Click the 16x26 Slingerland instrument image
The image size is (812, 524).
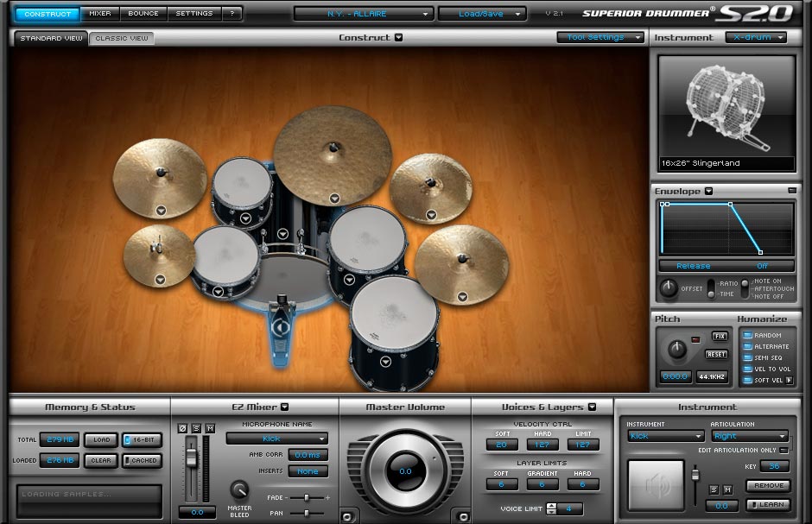(726, 113)
